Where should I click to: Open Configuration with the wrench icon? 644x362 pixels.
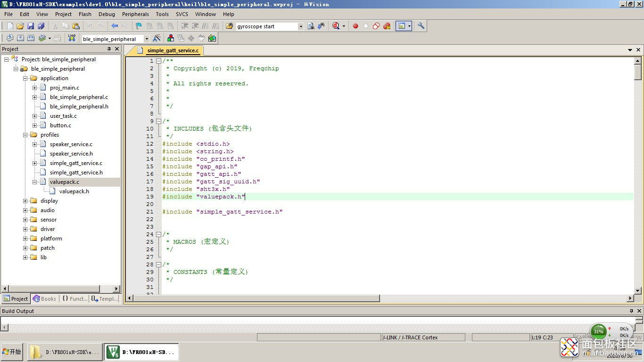[x=421, y=26]
